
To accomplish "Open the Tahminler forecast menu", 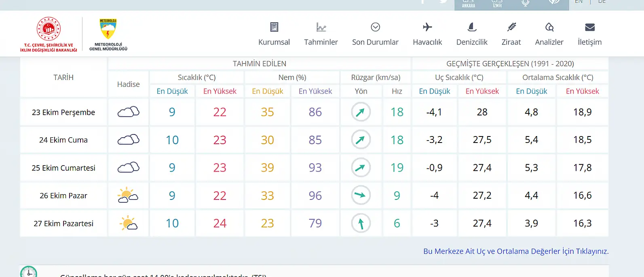I will (x=321, y=34).
